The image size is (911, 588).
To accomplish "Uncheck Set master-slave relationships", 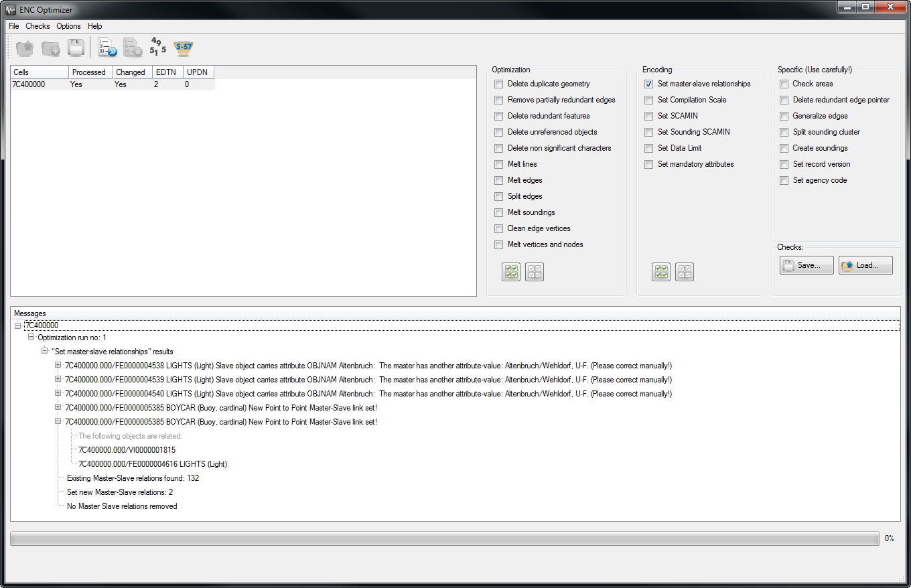I will coord(648,84).
